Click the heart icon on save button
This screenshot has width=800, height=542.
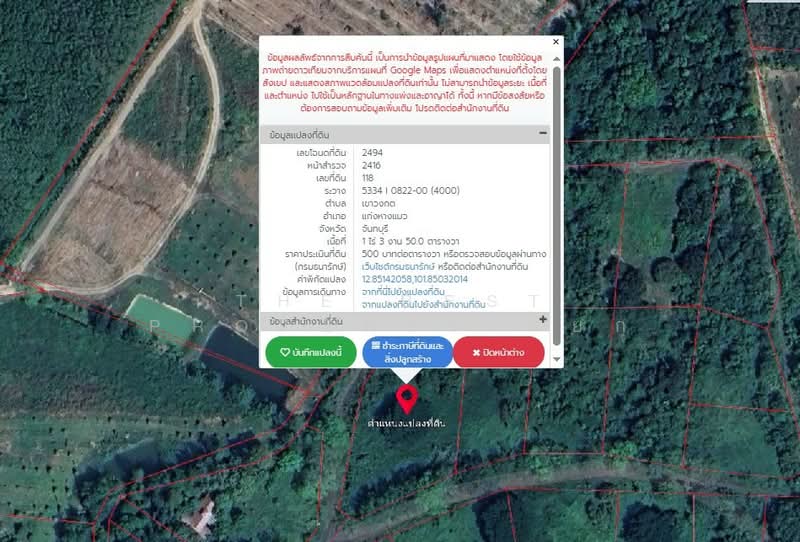pos(285,352)
